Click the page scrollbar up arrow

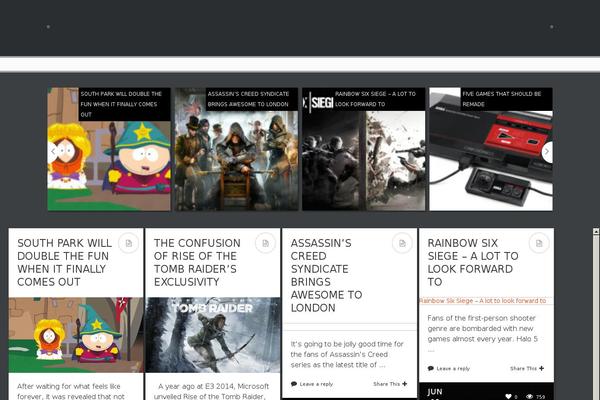[x=596, y=231]
